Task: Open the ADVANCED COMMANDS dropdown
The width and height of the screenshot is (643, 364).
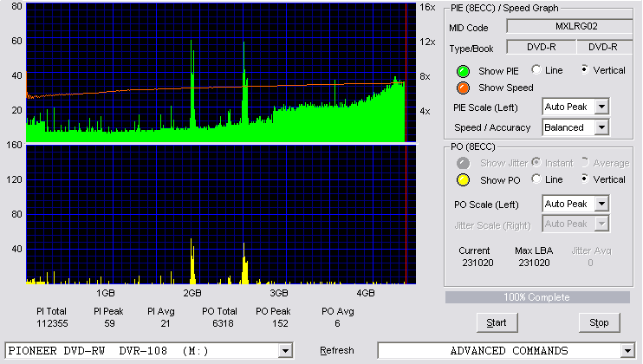Action: click(627, 351)
